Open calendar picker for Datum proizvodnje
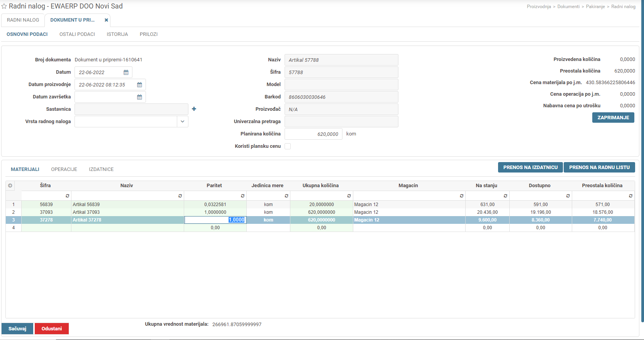Screen dimensions: 644x340 point(139,85)
